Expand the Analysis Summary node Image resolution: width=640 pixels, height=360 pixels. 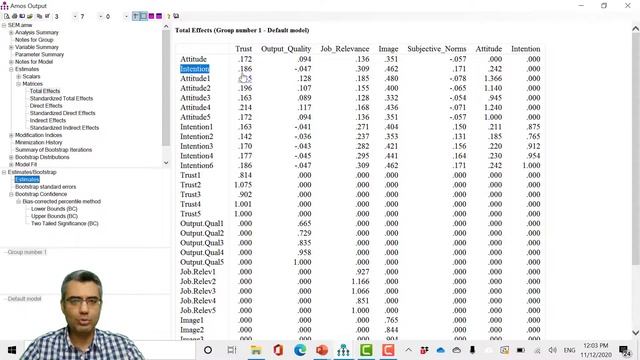pyautogui.click(x=11, y=33)
